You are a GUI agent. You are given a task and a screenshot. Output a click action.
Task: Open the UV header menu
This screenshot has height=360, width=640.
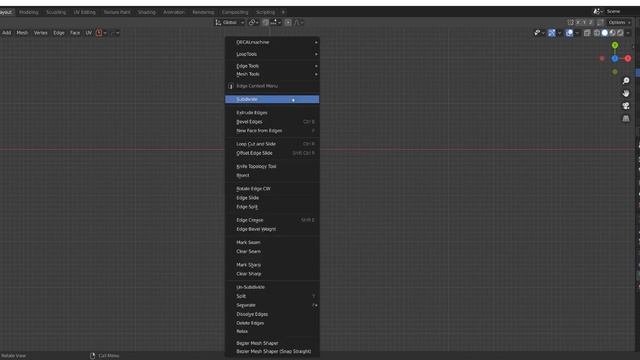point(89,33)
